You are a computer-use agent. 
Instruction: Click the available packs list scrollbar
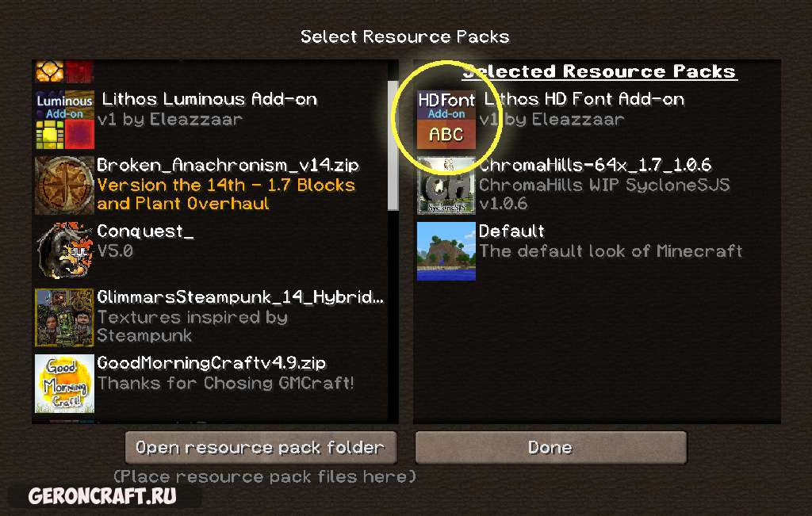393,145
